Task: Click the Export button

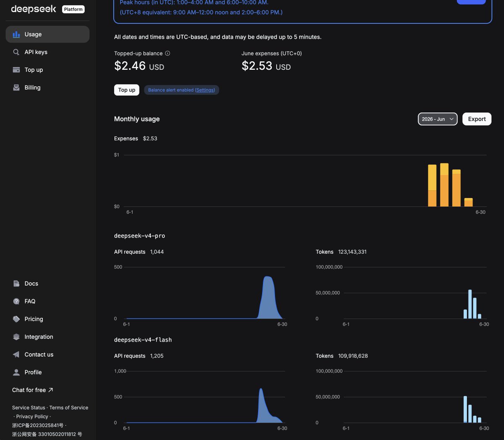Action: pos(477,119)
